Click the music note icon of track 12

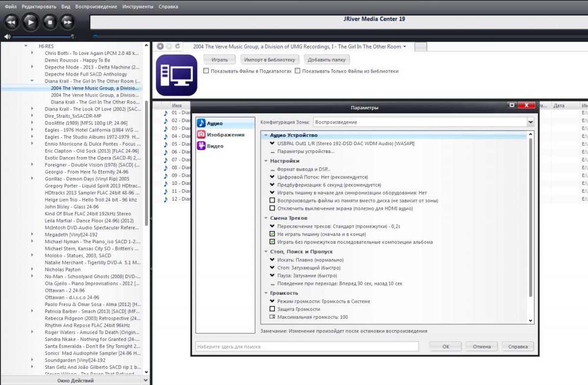coord(166,199)
